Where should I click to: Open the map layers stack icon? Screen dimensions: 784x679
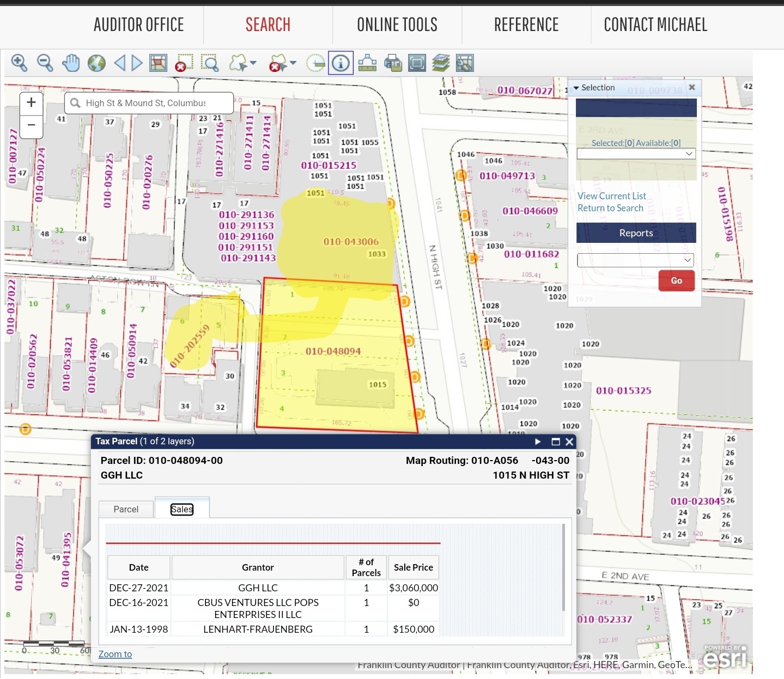coord(441,63)
